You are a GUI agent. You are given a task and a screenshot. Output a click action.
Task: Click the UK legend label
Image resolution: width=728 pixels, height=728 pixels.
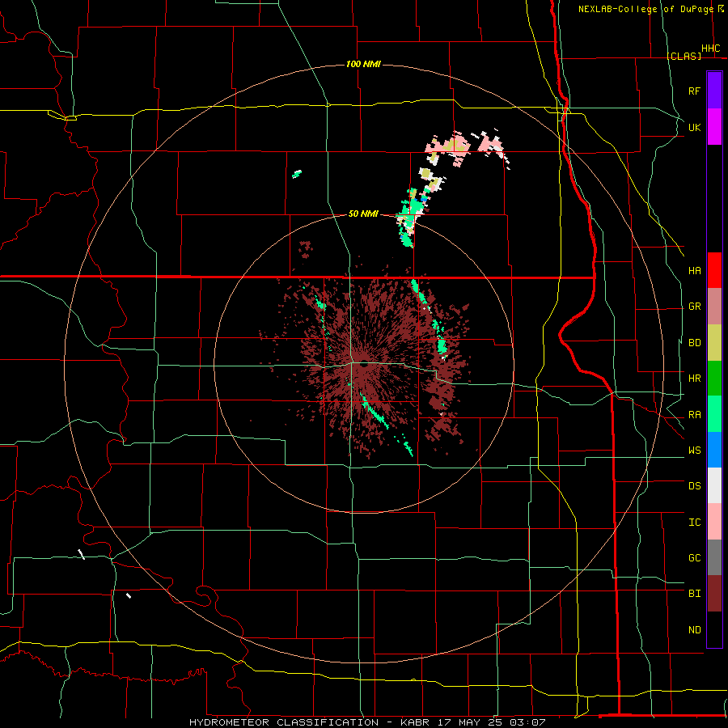click(694, 127)
